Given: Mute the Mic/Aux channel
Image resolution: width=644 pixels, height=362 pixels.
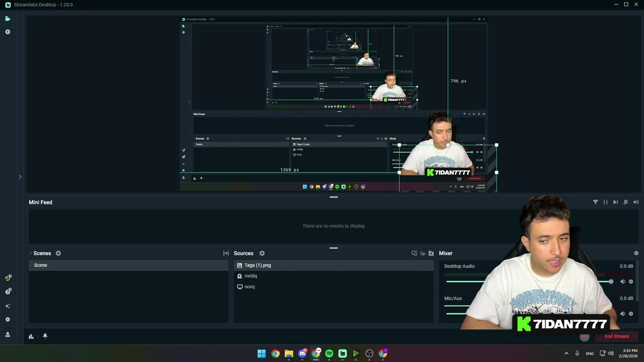Looking at the screenshot, I should pyautogui.click(x=622, y=314).
